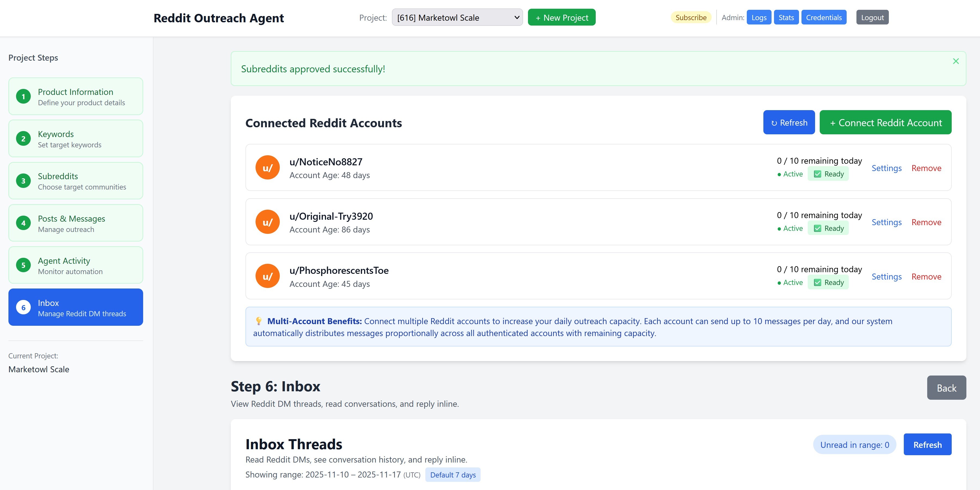The width and height of the screenshot is (980, 490).
Task: Click the u/PhosphorescentsToe account avatar icon
Action: point(268,276)
